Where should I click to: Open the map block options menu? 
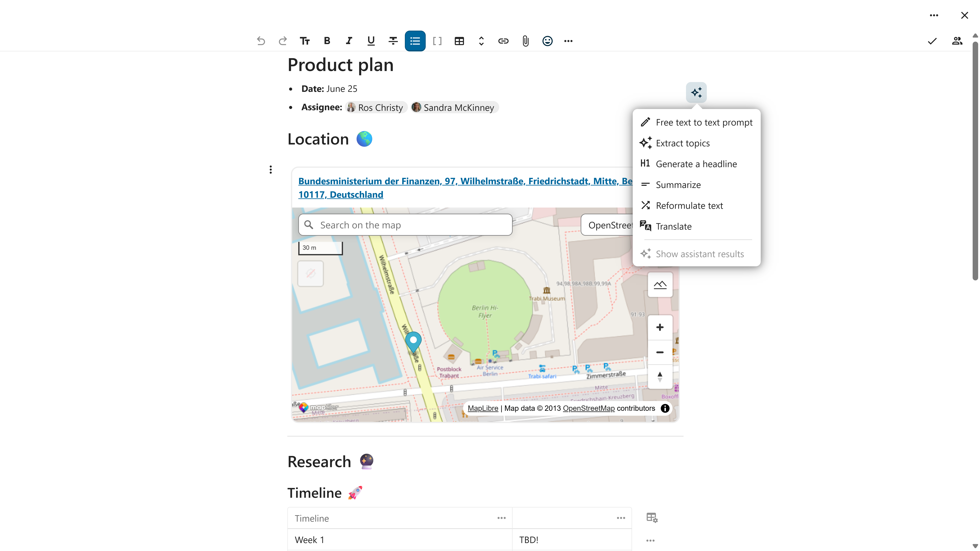coord(270,169)
